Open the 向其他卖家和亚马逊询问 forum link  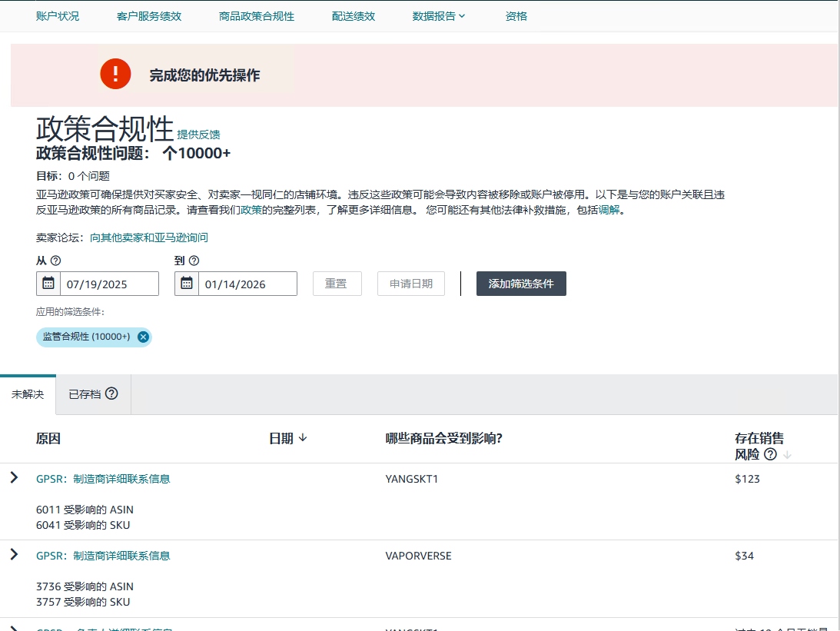point(149,237)
